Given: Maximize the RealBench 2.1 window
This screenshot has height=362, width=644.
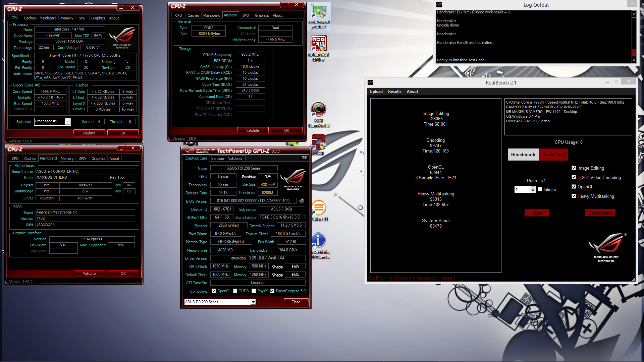Looking at the screenshot, I should coord(616,81).
